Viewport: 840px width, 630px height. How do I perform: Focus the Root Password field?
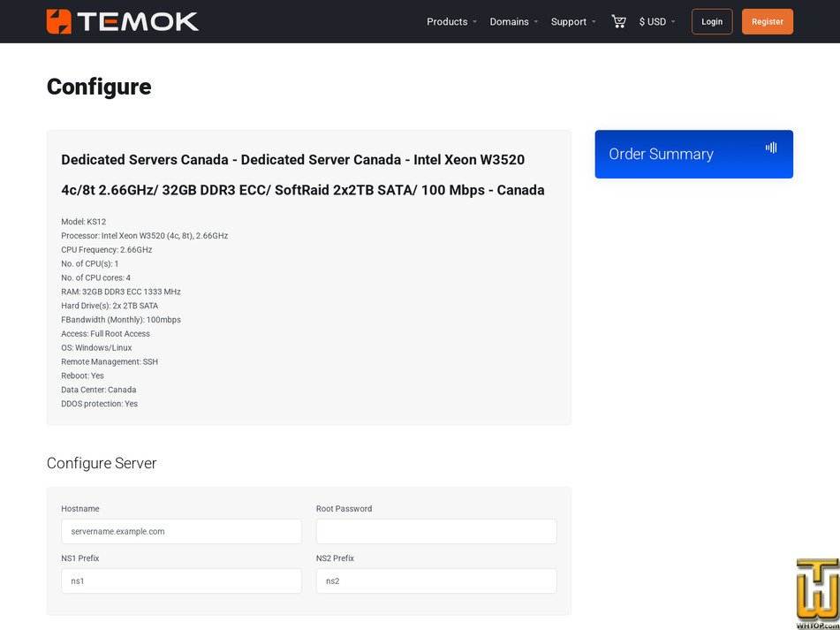436,531
